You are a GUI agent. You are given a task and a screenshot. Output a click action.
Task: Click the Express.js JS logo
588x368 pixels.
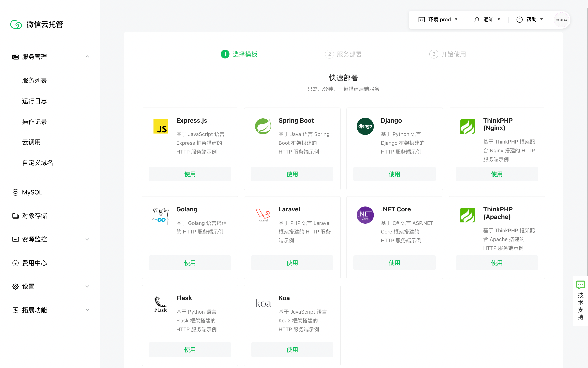pyautogui.click(x=160, y=126)
